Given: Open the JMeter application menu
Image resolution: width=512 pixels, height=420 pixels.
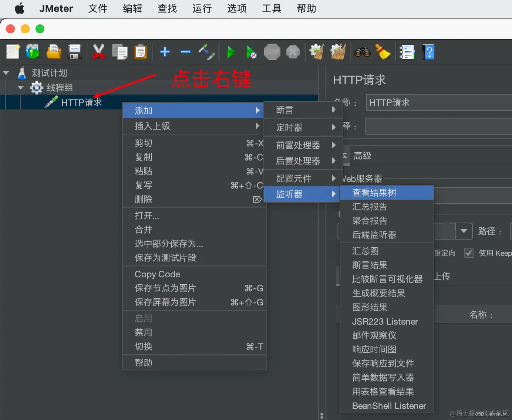Looking at the screenshot, I should tap(56, 9).
